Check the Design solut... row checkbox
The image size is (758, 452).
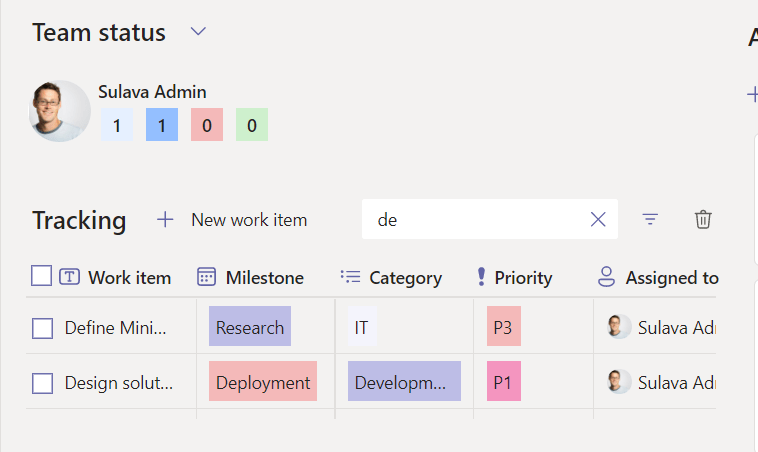[42, 383]
